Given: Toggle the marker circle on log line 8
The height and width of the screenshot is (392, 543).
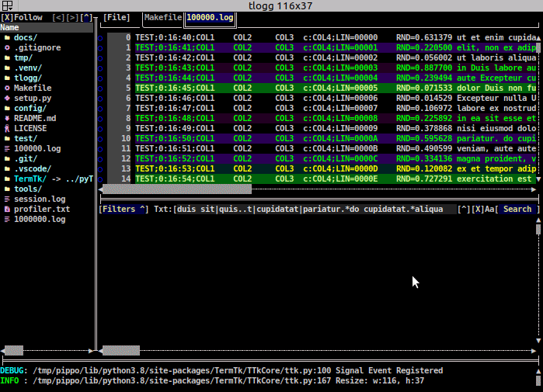Looking at the screenshot, I should point(100,119).
